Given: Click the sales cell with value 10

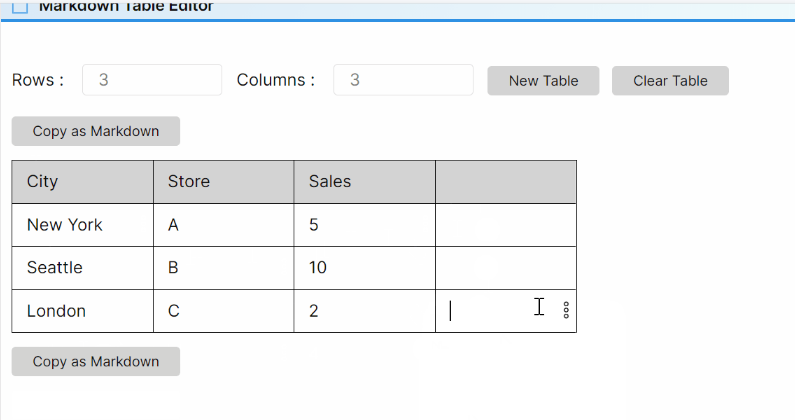Looking at the screenshot, I should pos(364,268).
